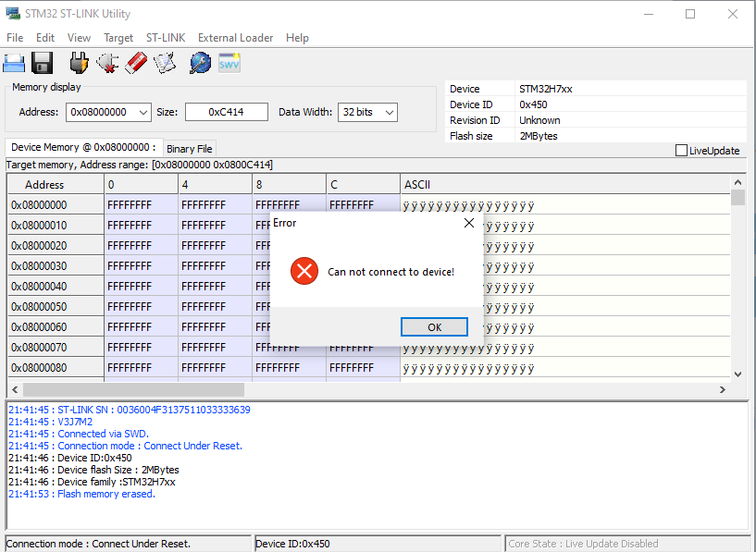Click the Flash size value 2MBytes
Image resolution: width=756 pixels, height=552 pixels.
(x=538, y=136)
